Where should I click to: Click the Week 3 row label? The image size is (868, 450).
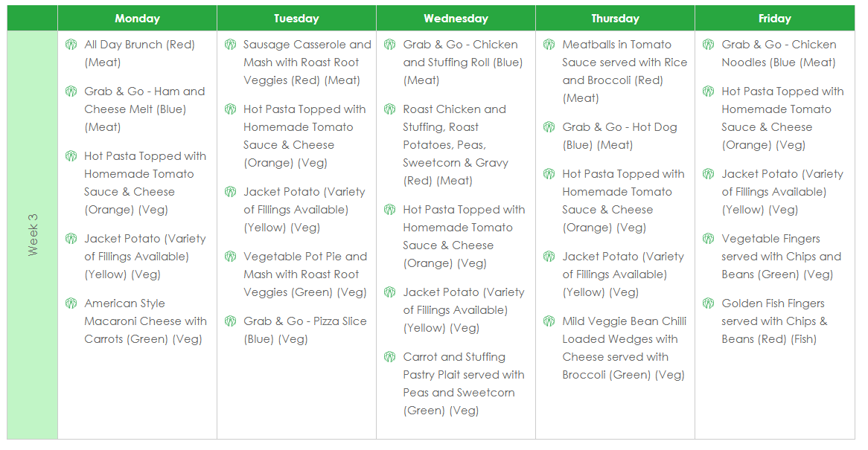33,235
